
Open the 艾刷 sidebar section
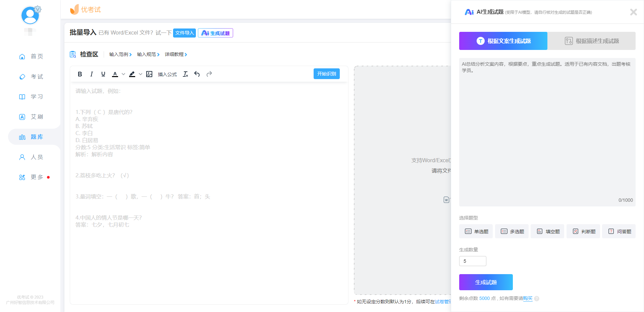tap(31, 117)
